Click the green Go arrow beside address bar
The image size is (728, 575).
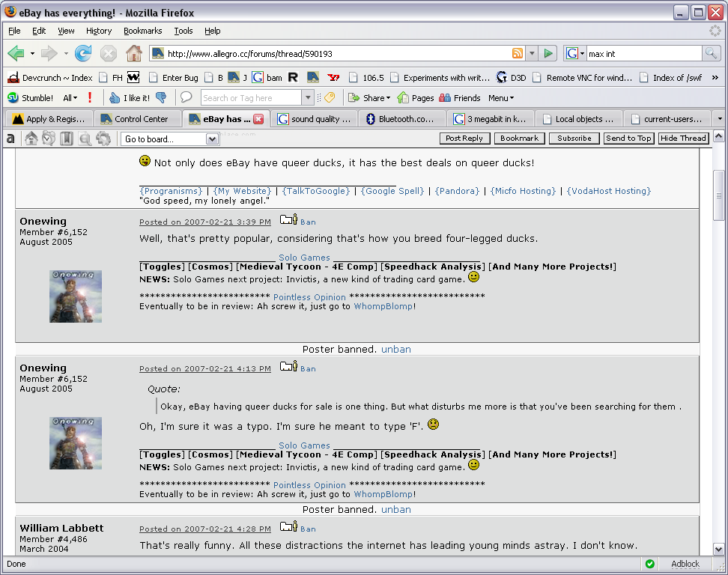549,53
